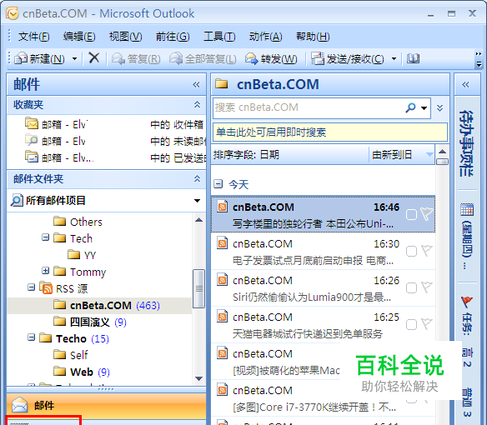The height and width of the screenshot is (425, 487).
Task: Collapse the Tech folder tree node
Action: point(45,237)
